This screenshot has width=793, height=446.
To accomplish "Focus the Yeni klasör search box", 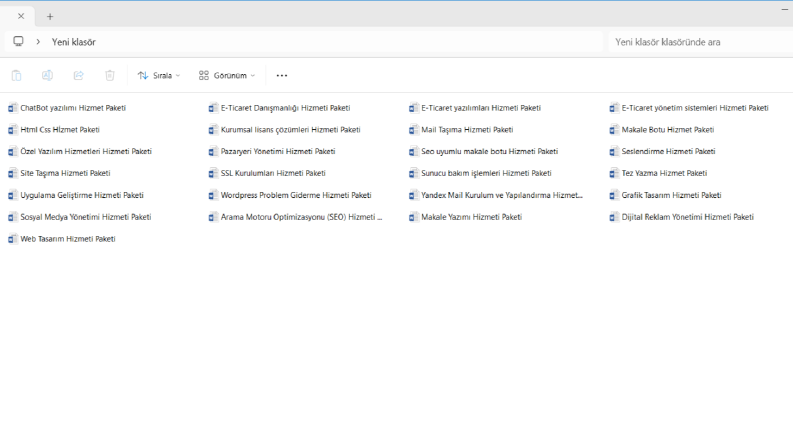I will [700, 42].
